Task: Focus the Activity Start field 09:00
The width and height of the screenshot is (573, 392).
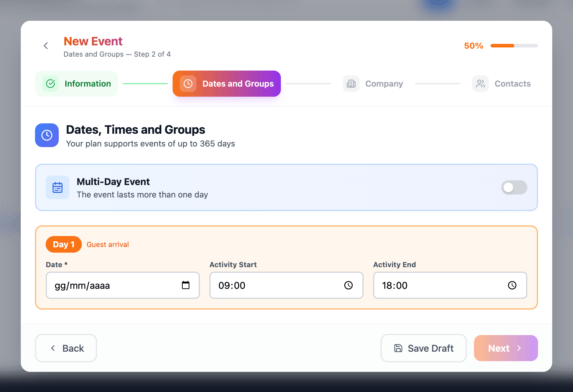Action: point(286,285)
